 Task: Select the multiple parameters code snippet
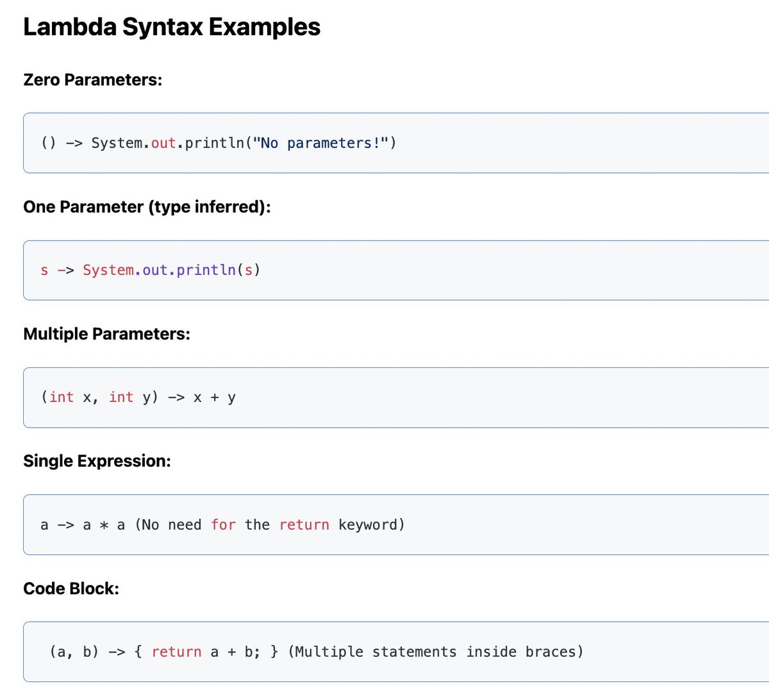point(384,397)
